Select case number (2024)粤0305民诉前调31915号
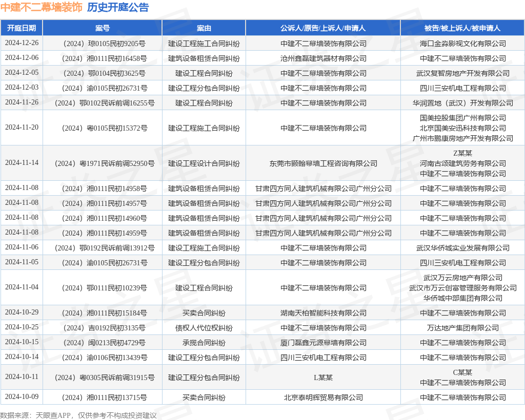The image size is (525, 420). (105, 377)
